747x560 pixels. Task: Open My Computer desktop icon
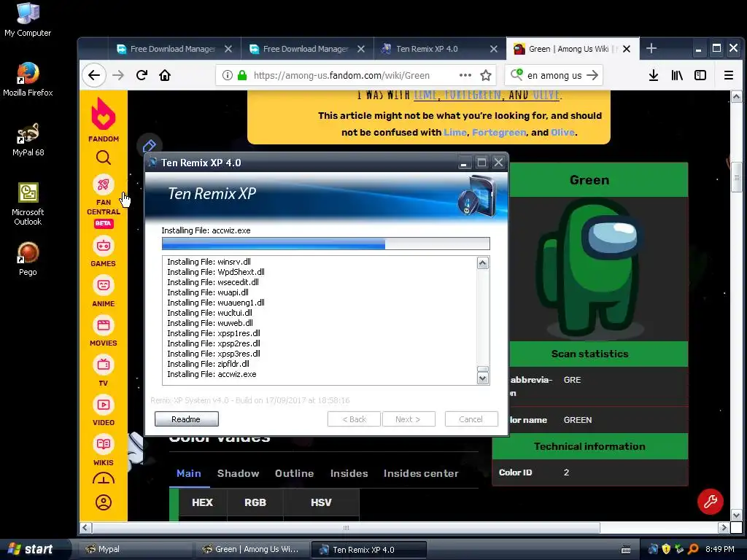(x=28, y=20)
